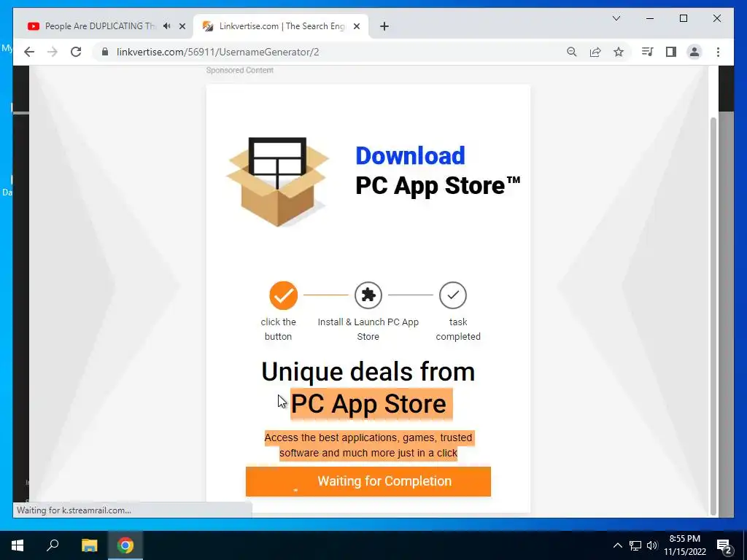Show hidden system tray icons

617,545
